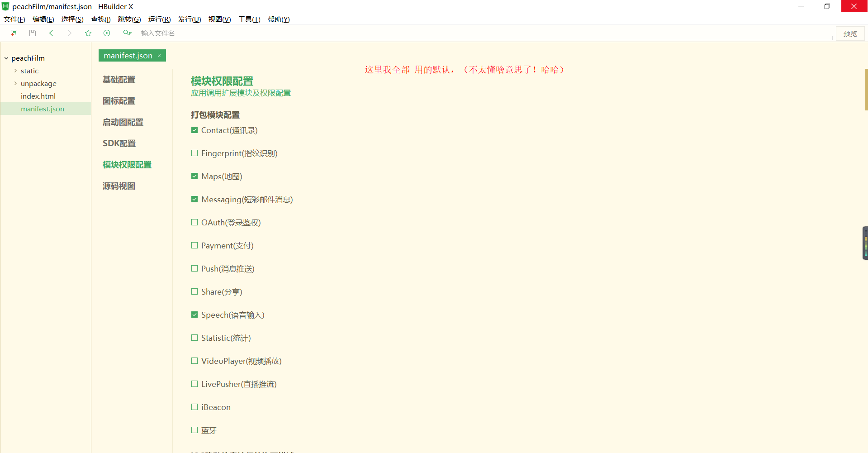Image resolution: width=868 pixels, height=453 pixels.
Task: Open the SDK配置 section
Action: [119, 143]
